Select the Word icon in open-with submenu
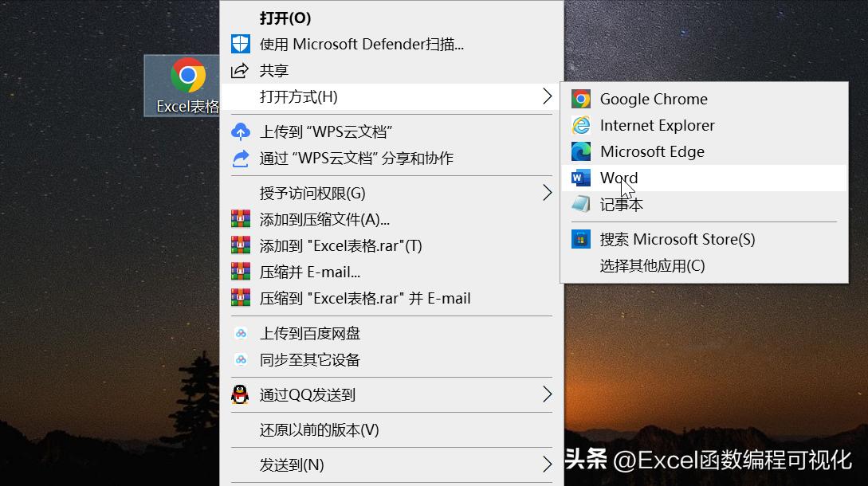This screenshot has height=486, width=868. [581, 178]
